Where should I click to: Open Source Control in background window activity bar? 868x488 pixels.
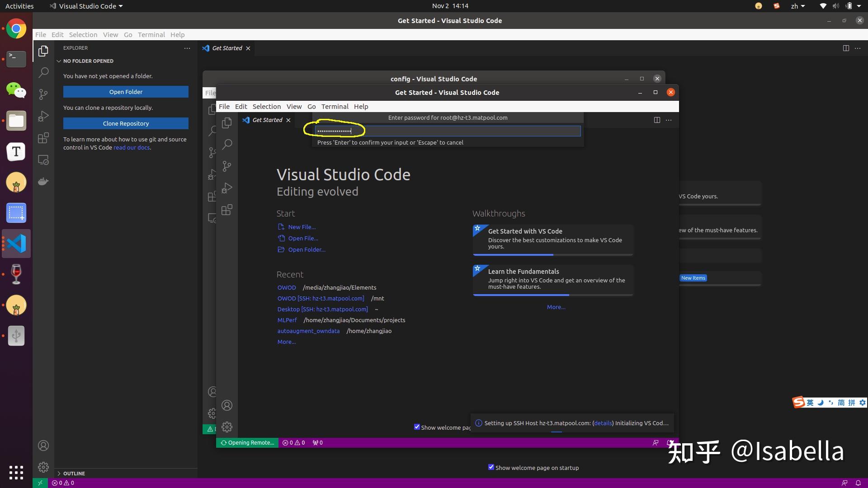[x=43, y=94]
